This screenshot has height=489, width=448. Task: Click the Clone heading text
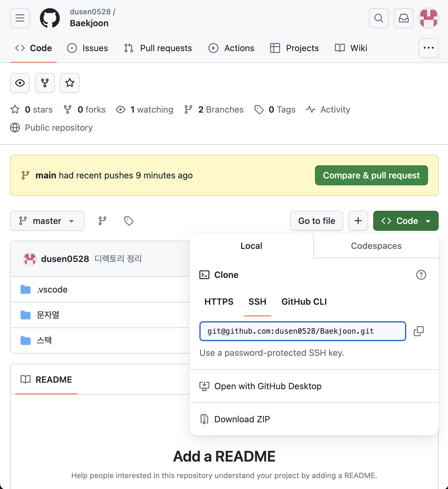pyautogui.click(x=226, y=275)
